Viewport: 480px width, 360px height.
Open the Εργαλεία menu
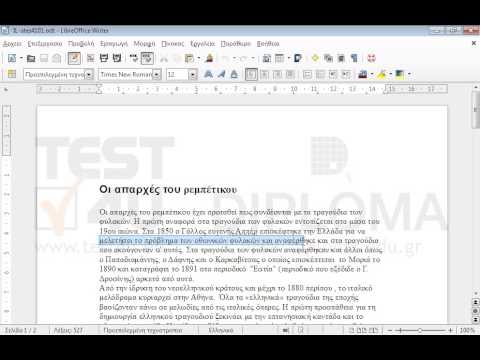(x=202, y=44)
